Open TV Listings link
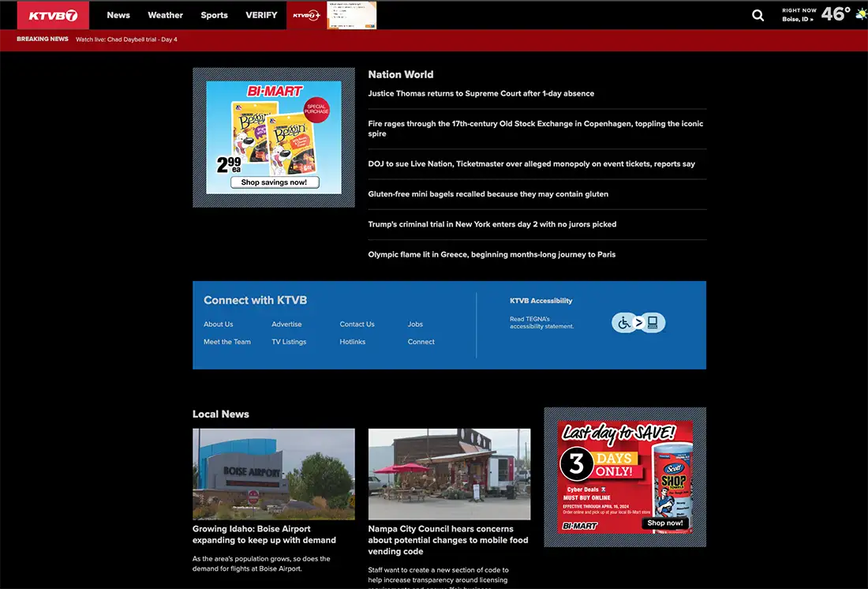This screenshot has width=868, height=589. 289,342
